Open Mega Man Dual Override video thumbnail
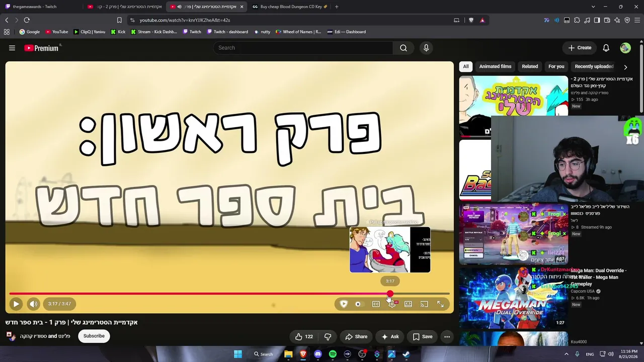 pyautogui.click(x=513, y=298)
